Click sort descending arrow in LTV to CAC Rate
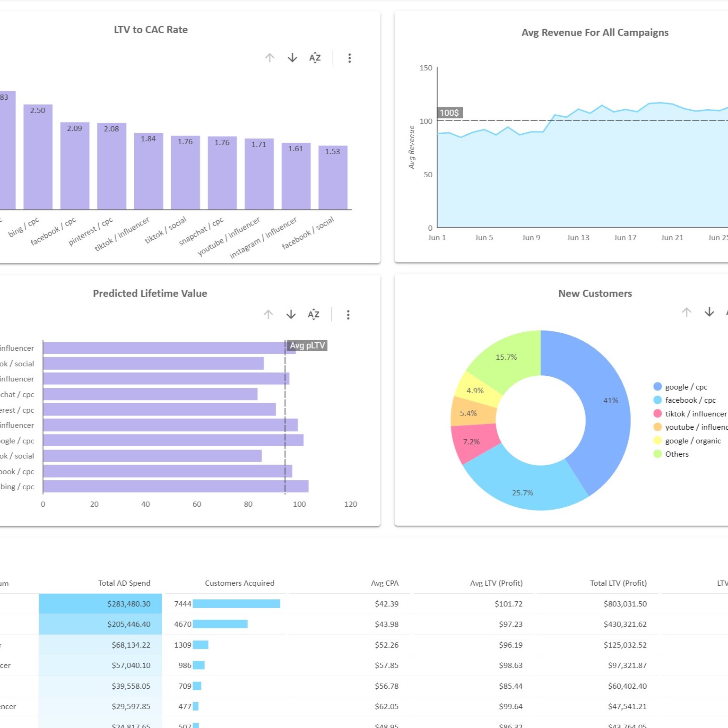 tap(292, 58)
